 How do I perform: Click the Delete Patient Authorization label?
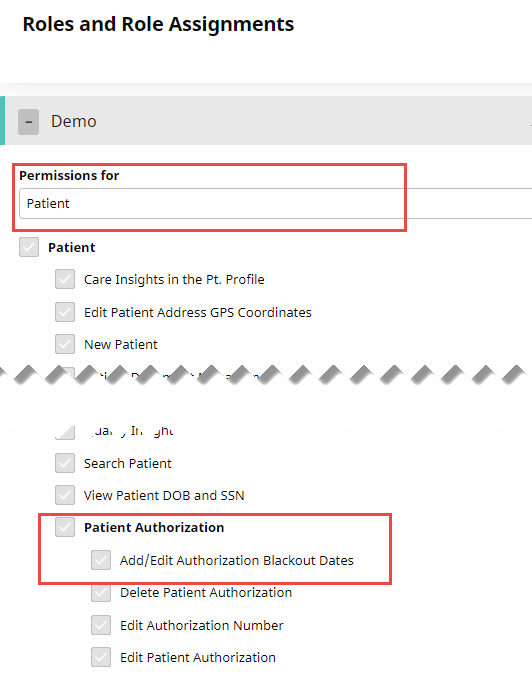(206, 592)
